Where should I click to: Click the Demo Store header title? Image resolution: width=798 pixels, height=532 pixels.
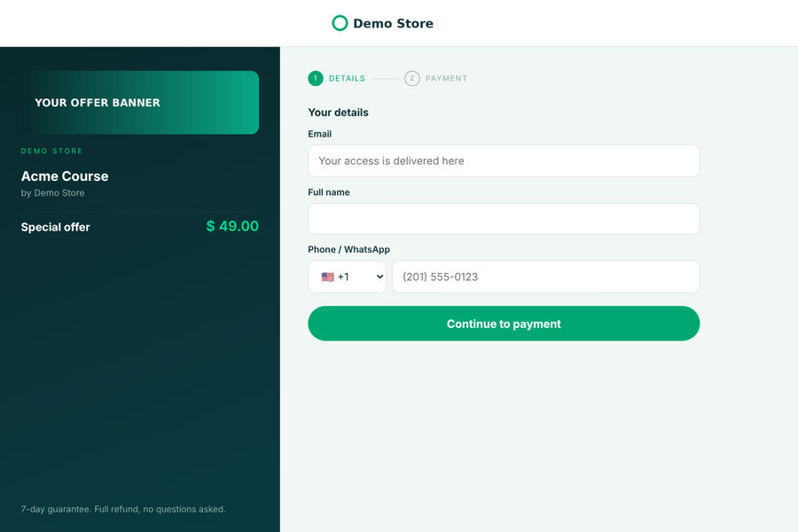pyautogui.click(x=393, y=23)
